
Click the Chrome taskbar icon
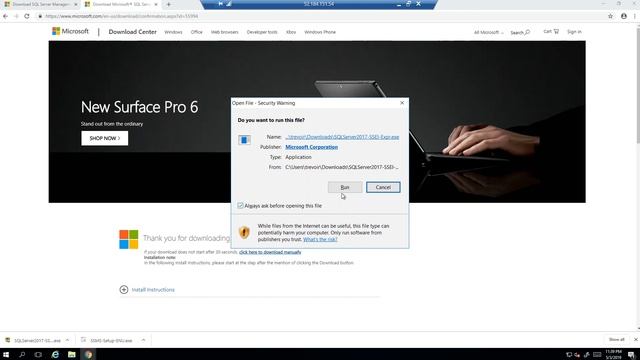tap(88, 354)
